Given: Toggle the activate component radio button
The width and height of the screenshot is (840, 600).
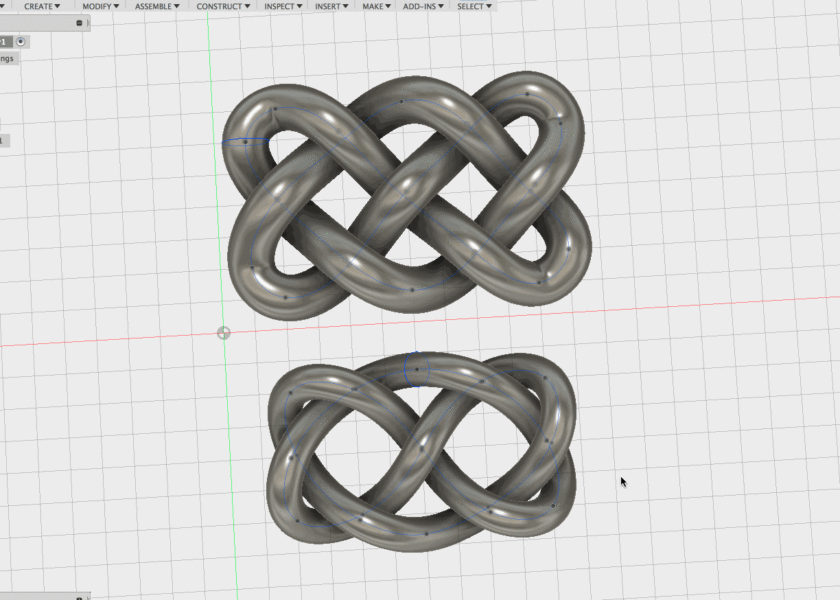Looking at the screenshot, I should [20, 42].
